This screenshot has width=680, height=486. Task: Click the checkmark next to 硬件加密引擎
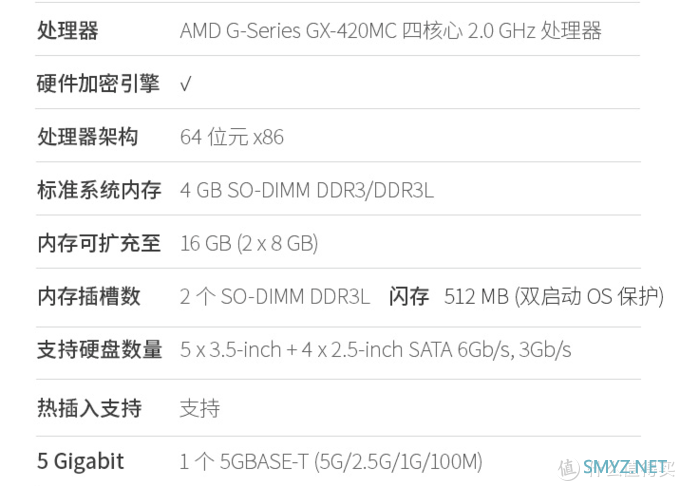point(185,84)
